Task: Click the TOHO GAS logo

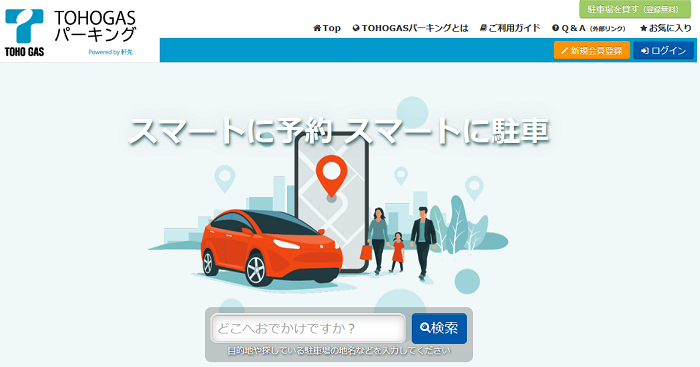Action: point(24,33)
